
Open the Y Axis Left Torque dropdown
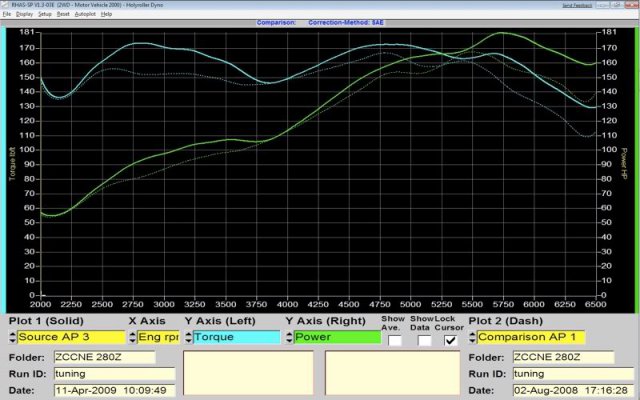pyautogui.click(x=236, y=337)
